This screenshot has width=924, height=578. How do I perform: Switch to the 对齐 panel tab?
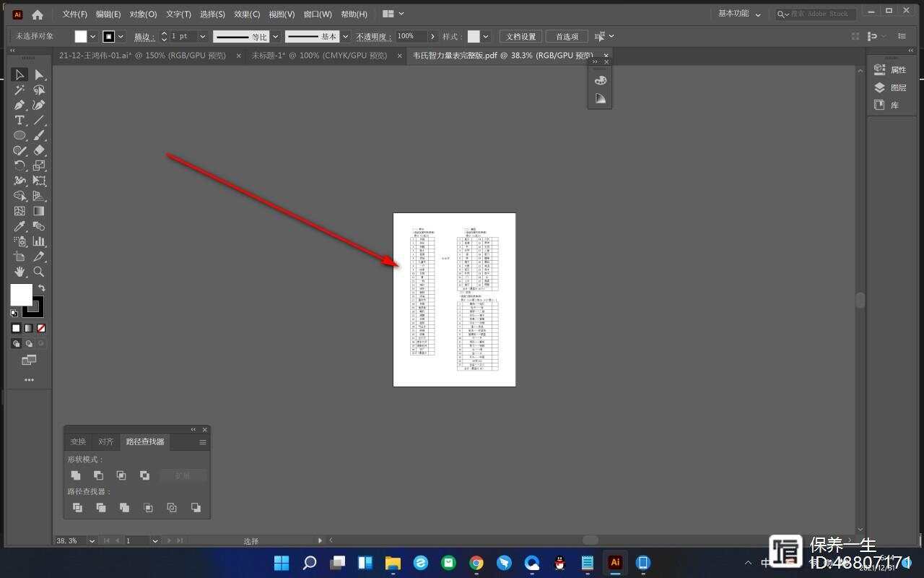106,441
